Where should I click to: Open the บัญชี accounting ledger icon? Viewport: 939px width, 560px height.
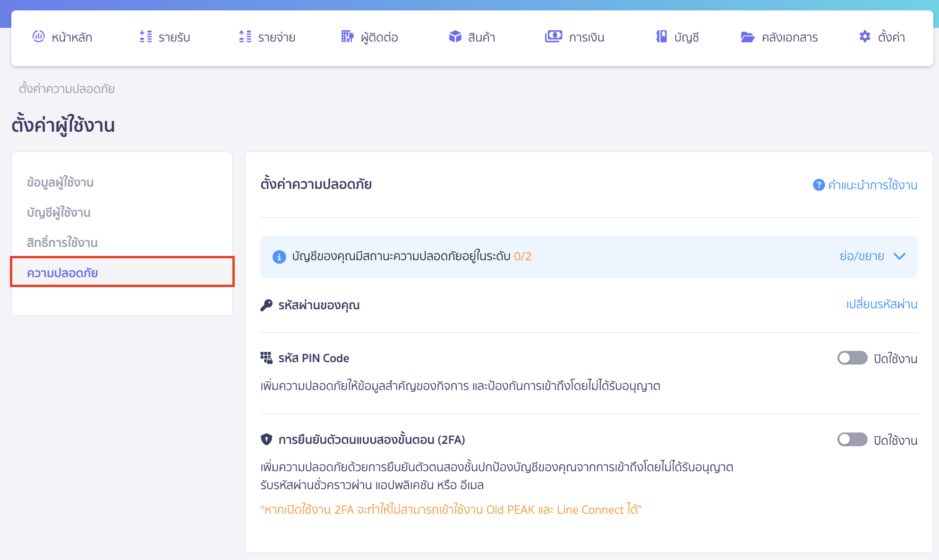[x=662, y=36]
